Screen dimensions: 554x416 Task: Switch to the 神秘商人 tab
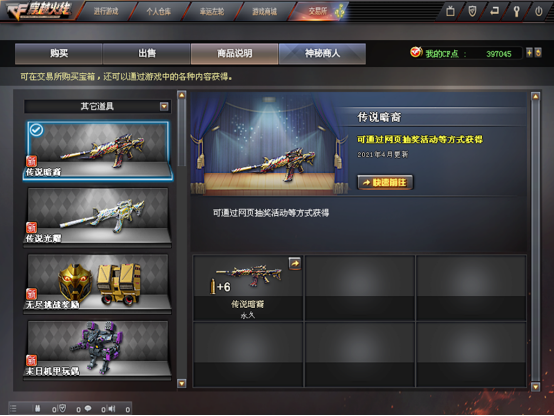click(x=322, y=53)
